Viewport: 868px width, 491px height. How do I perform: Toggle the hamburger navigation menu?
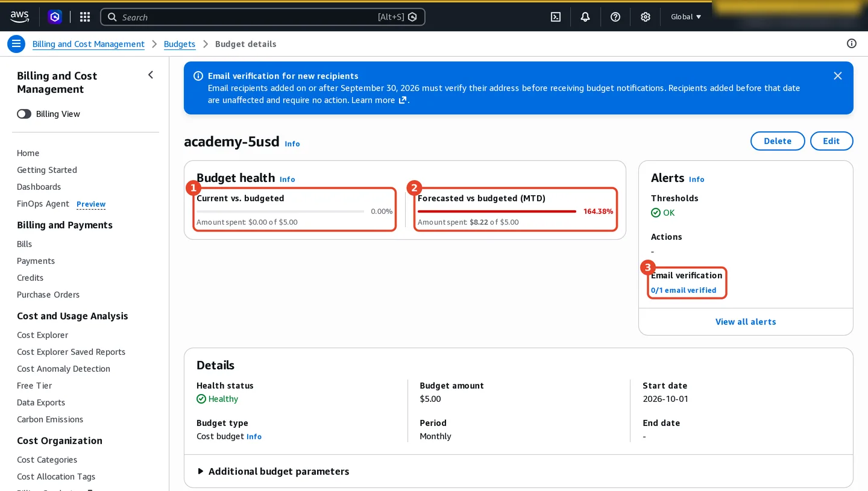pyautogui.click(x=16, y=44)
